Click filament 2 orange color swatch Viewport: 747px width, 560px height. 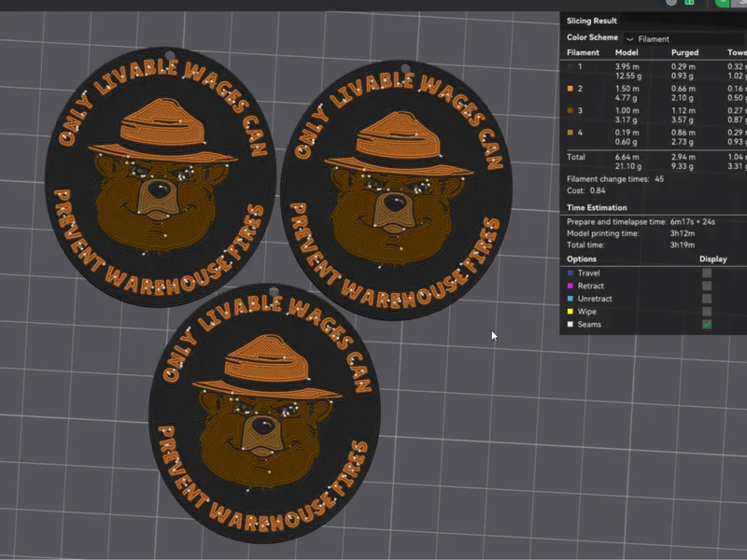tap(571, 89)
